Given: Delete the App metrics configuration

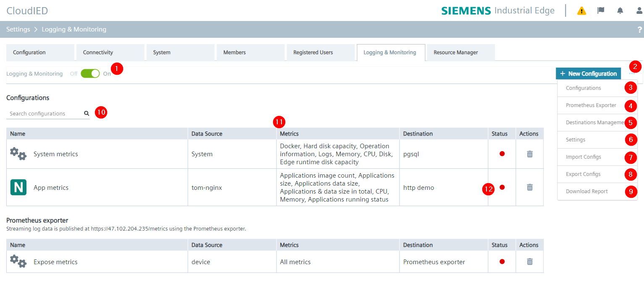Looking at the screenshot, I should pyautogui.click(x=529, y=187).
